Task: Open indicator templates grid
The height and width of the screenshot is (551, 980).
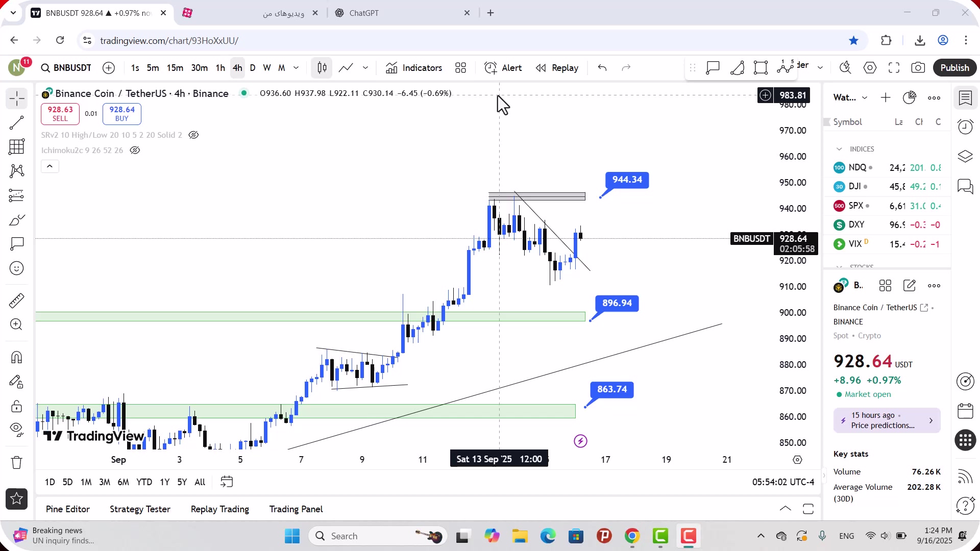Action: click(x=461, y=68)
